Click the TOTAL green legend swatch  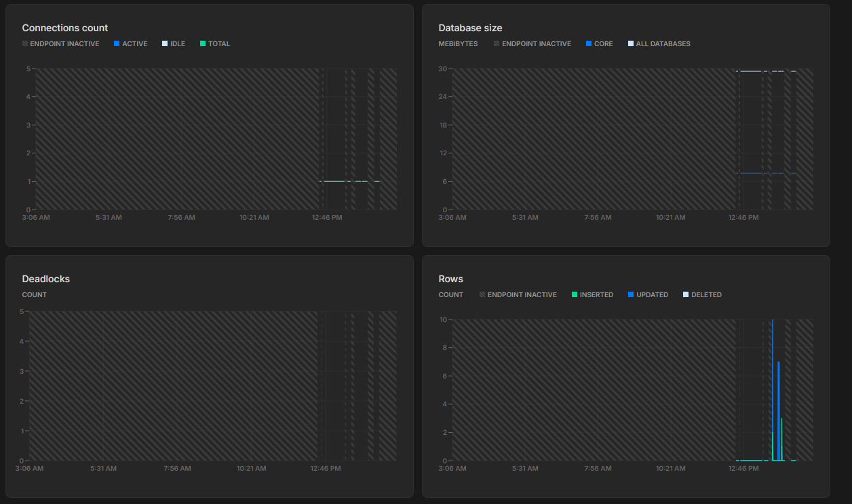tap(203, 43)
